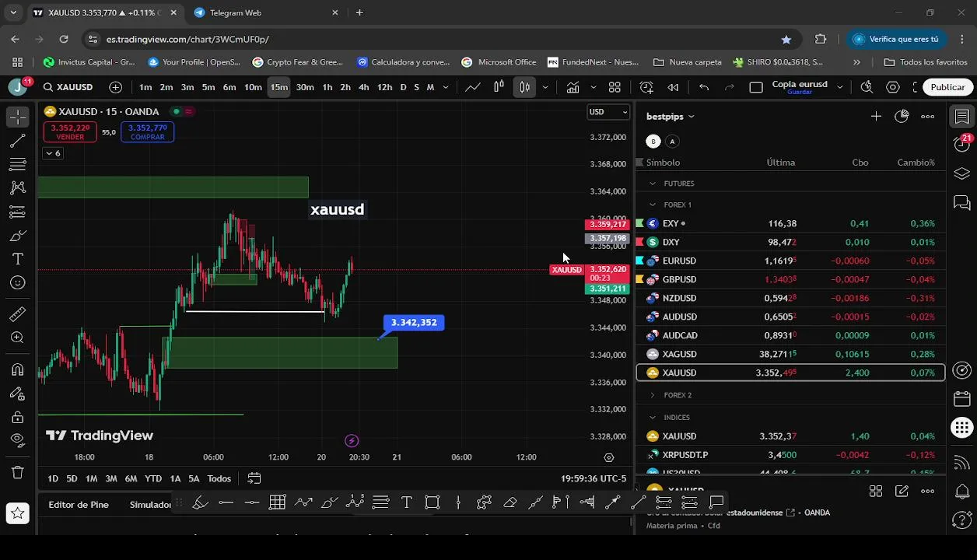977x560 pixels.
Task: Click the red VENDER sell button
Action: (70, 132)
